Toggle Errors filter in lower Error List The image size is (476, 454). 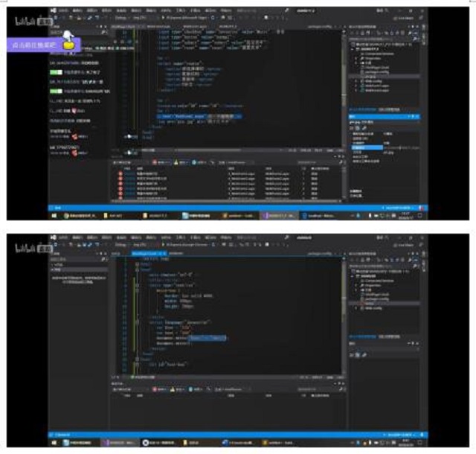click(160, 389)
